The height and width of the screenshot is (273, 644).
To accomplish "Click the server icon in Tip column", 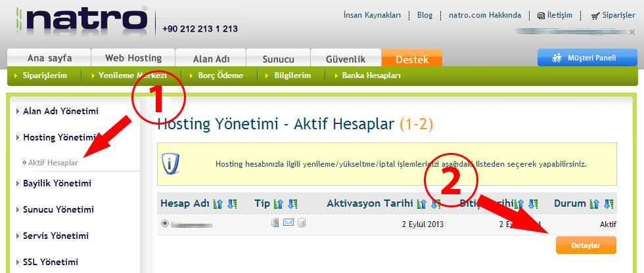I will 275,222.
